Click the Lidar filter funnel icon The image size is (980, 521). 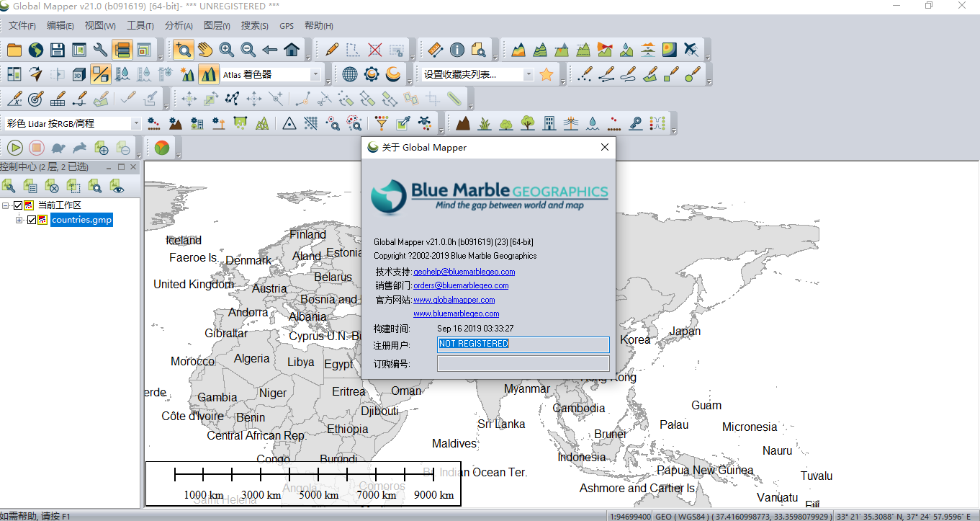[382, 123]
